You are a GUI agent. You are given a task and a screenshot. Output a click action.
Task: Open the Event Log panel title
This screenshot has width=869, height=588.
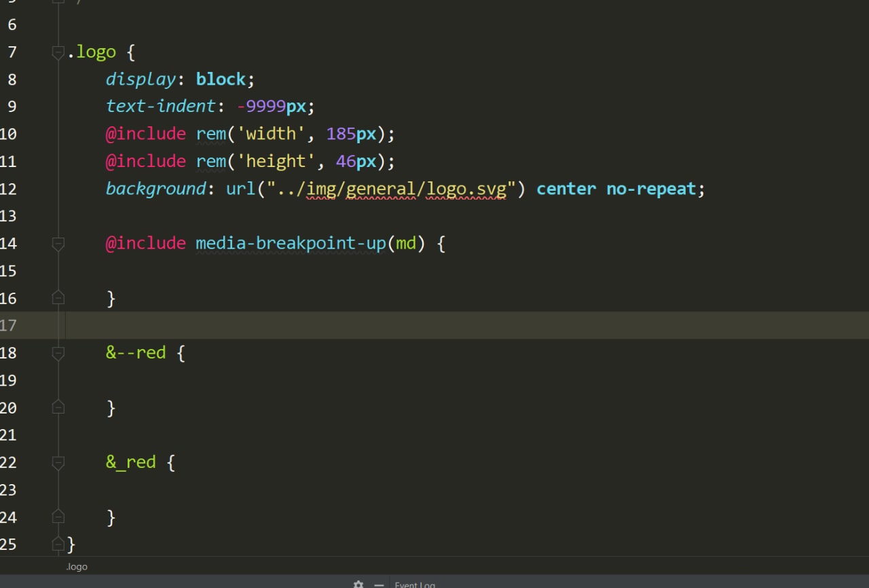coord(415,584)
